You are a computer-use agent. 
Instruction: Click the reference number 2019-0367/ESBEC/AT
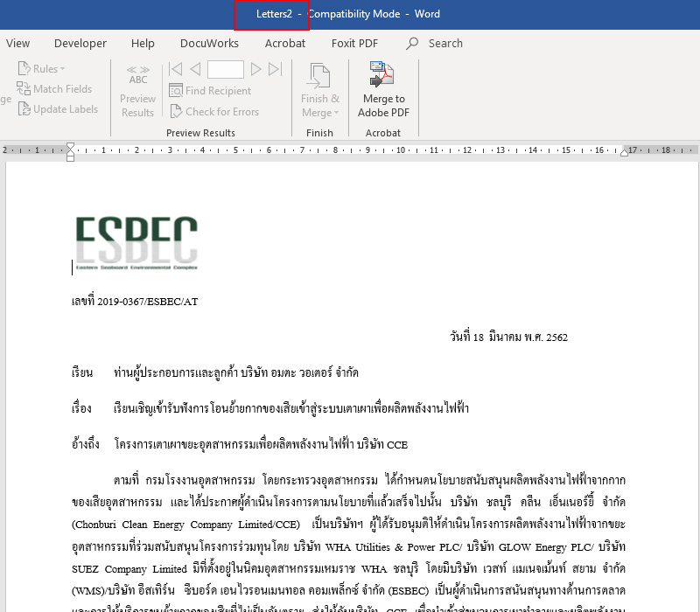[x=148, y=302]
